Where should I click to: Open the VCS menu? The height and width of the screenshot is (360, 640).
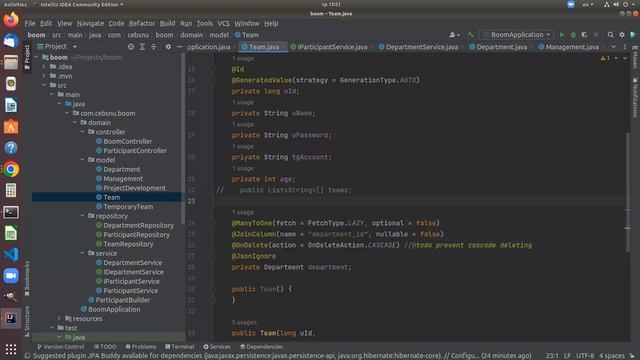click(223, 24)
